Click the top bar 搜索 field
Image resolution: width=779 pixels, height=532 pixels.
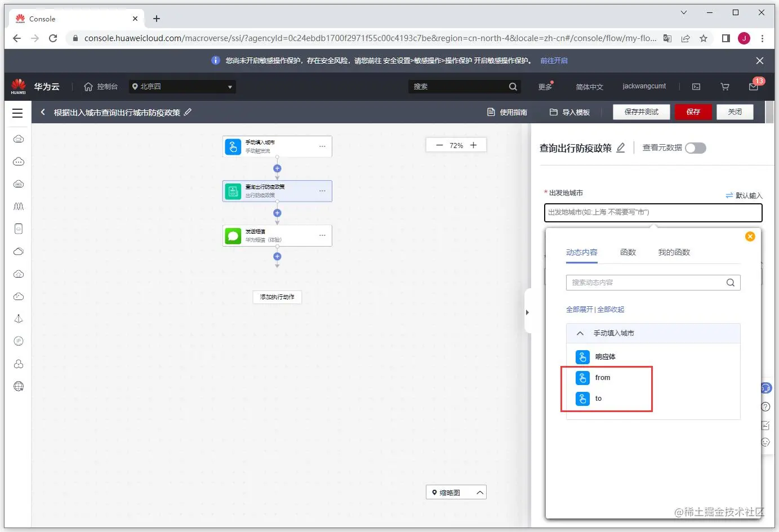coord(464,87)
